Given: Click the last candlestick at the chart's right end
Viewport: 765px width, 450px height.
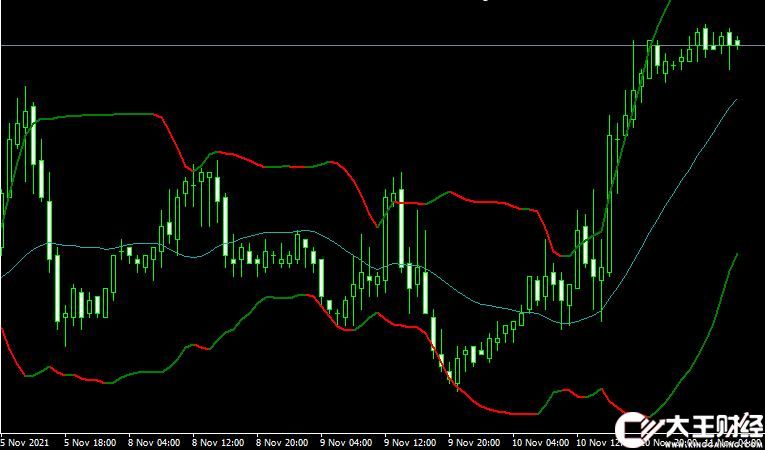Looking at the screenshot, I should pos(737,43).
